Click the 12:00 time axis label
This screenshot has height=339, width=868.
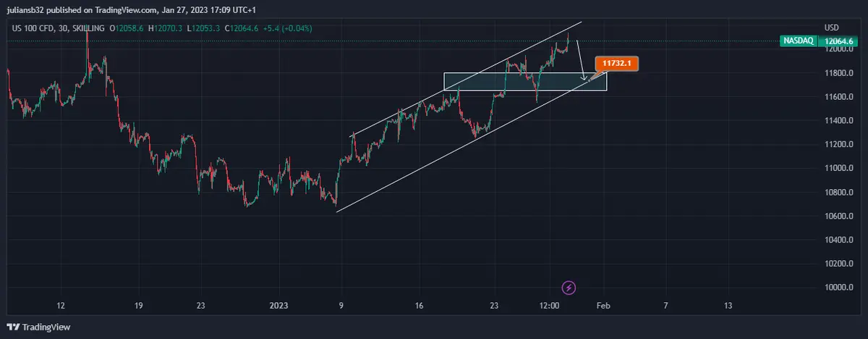550,306
